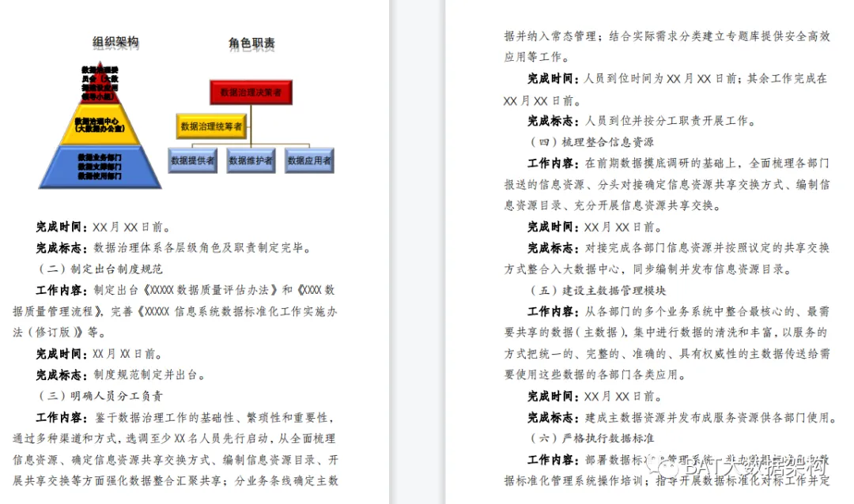Click the heading （四）梳理整合信息资源
This screenshot has width=854, height=504.
tap(591, 142)
